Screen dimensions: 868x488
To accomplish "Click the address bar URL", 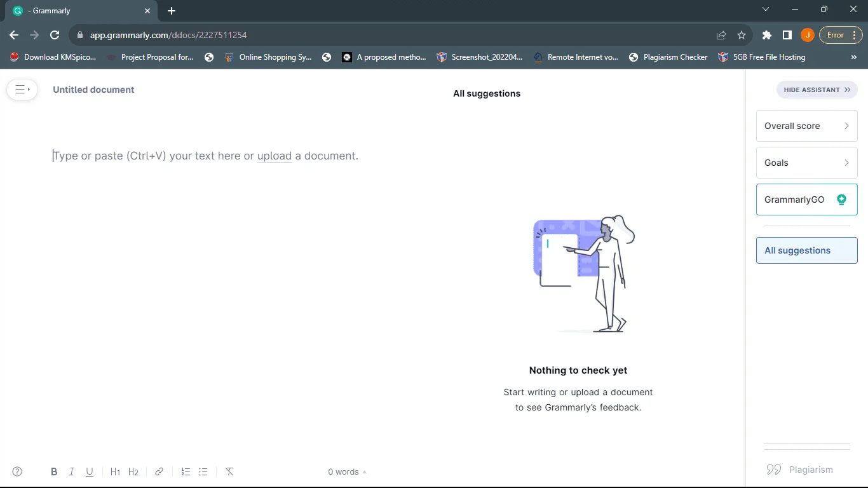I will click(x=168, y=35).
